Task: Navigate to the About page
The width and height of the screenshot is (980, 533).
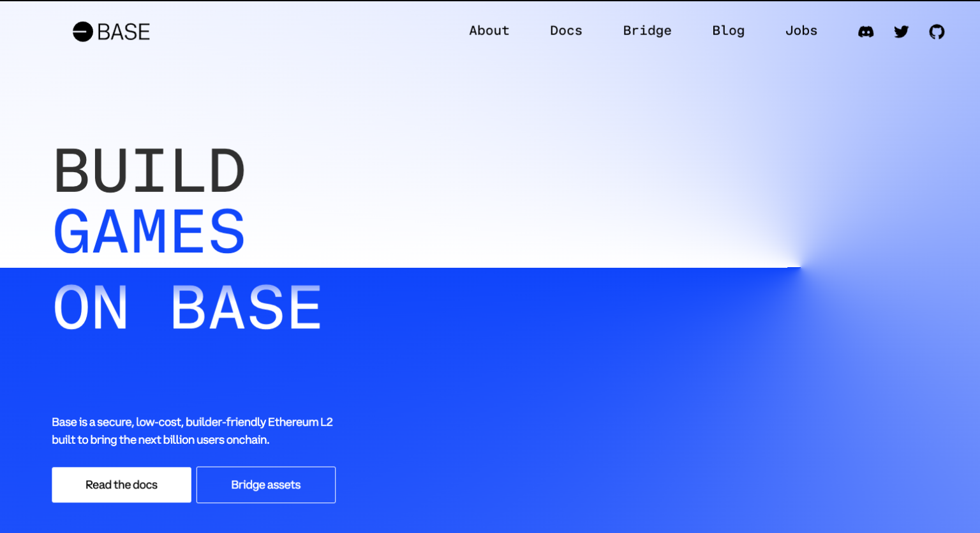Action: click(489, 31)
